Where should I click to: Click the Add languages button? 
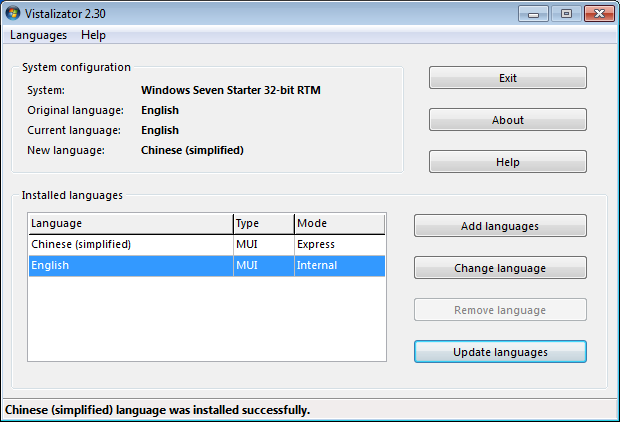click(500, 226)
